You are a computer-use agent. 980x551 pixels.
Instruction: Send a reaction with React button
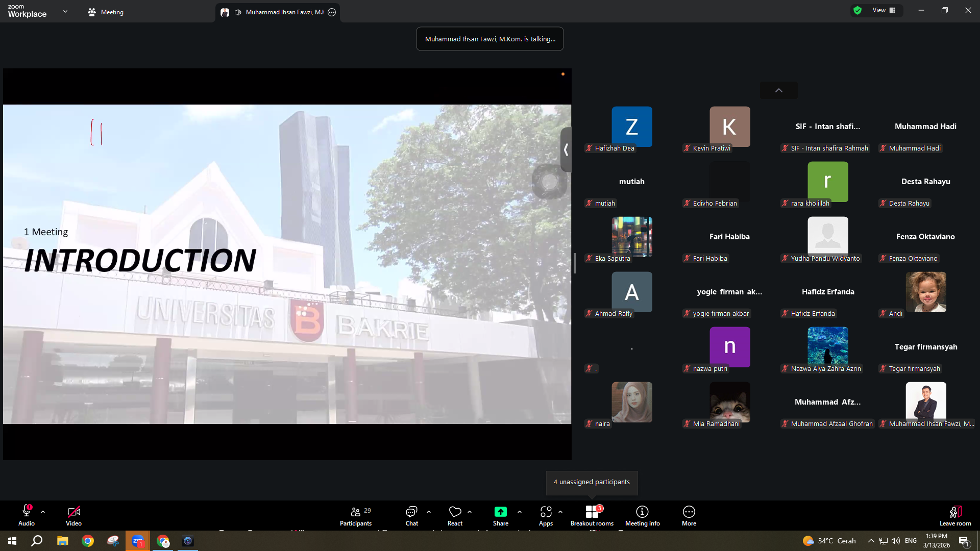pyautogui.click(x=455, y=515)
